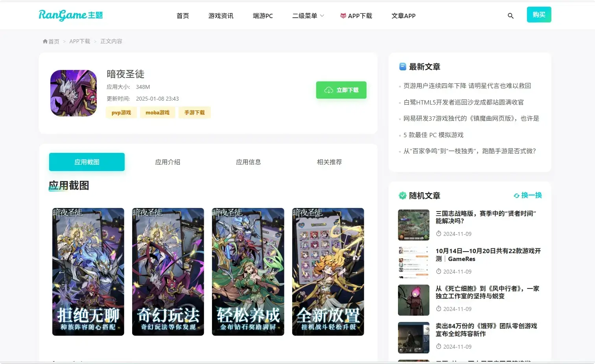Switch to the 应用介绍 tab
595x364 pixels.
pos(168,162)
